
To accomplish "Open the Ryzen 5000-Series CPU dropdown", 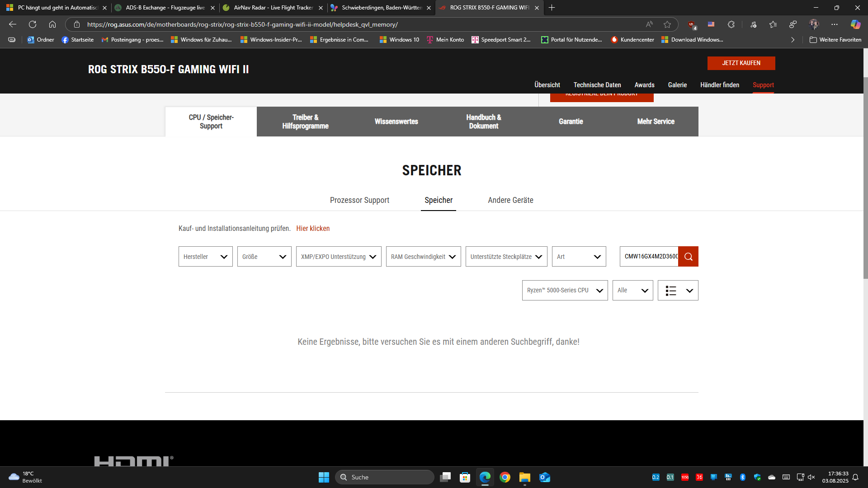I will click(x=565, y=291).
